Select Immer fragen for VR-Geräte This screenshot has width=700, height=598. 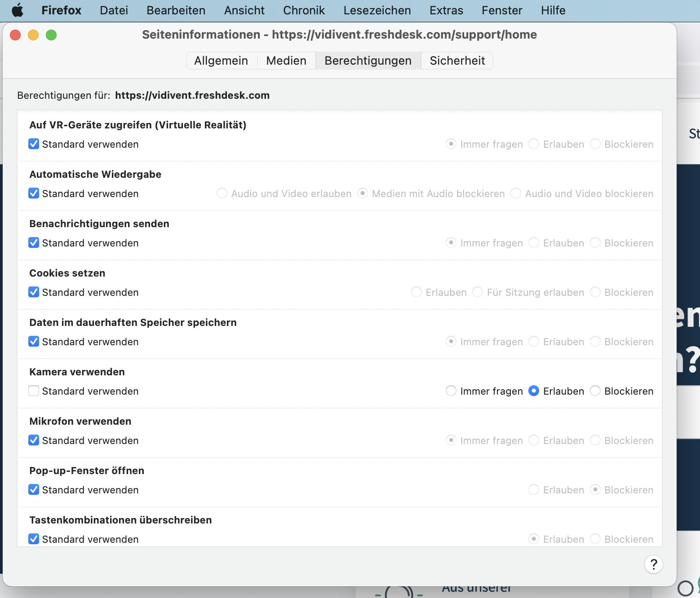451,144
